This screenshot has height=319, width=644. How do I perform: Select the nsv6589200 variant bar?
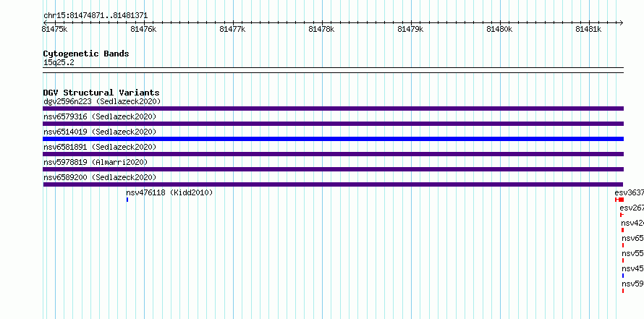click(333, 184)
